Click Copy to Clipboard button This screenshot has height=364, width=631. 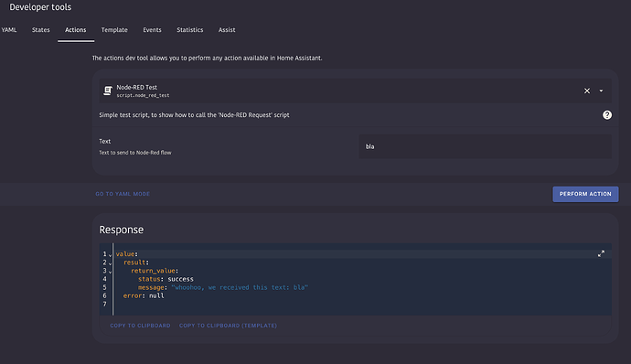coord(140,326)
